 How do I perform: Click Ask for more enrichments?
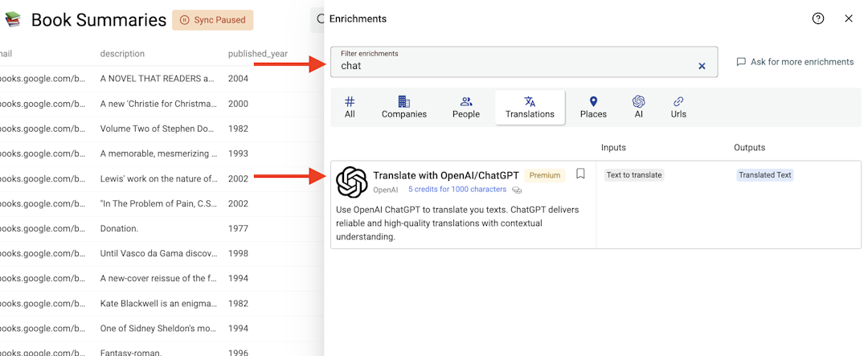[x=795, y=62]
